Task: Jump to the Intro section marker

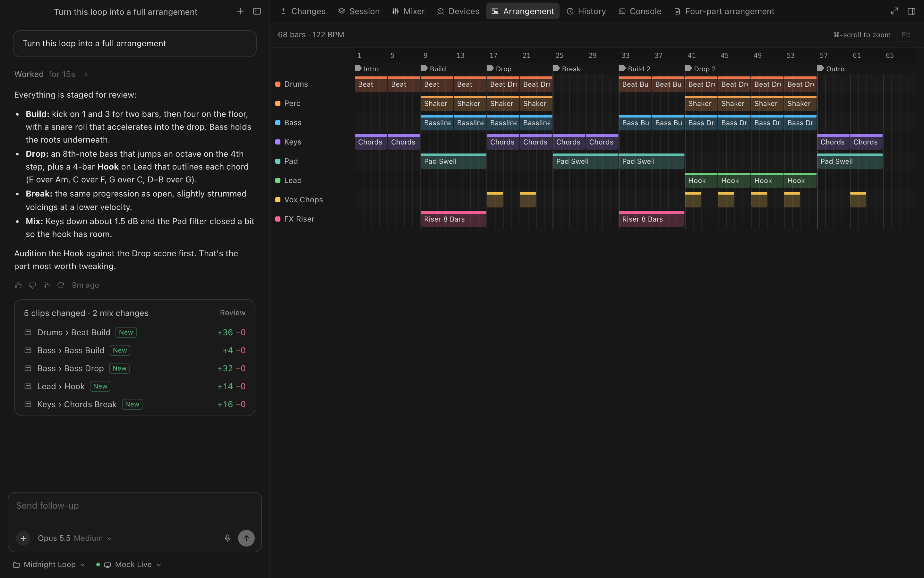Action: [367, 69]
